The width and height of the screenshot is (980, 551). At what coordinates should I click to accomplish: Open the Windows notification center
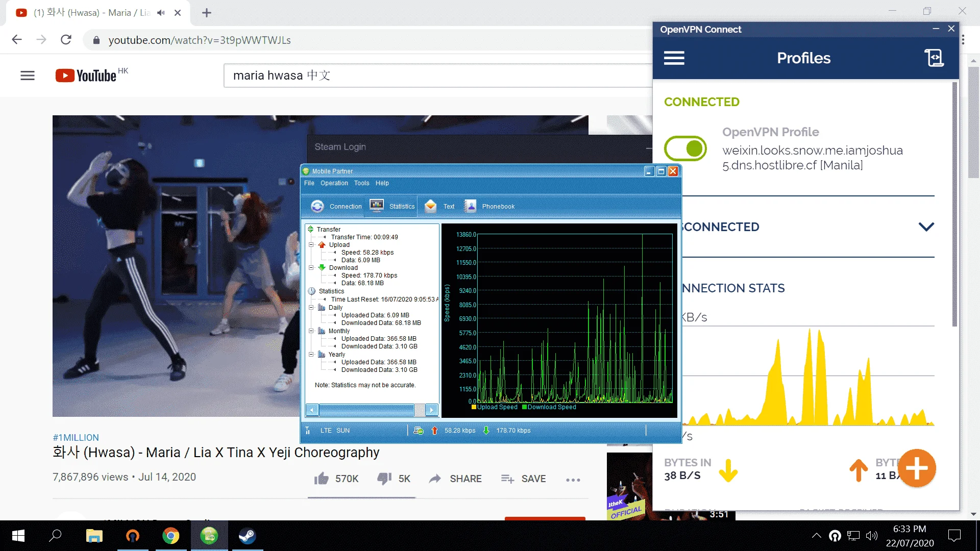[954, 536]
